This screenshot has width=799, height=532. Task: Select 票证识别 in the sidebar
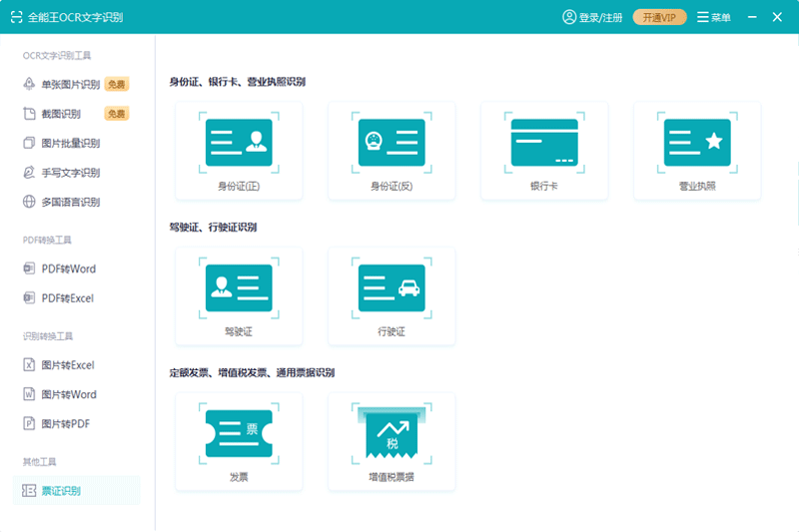pos(61,491)
